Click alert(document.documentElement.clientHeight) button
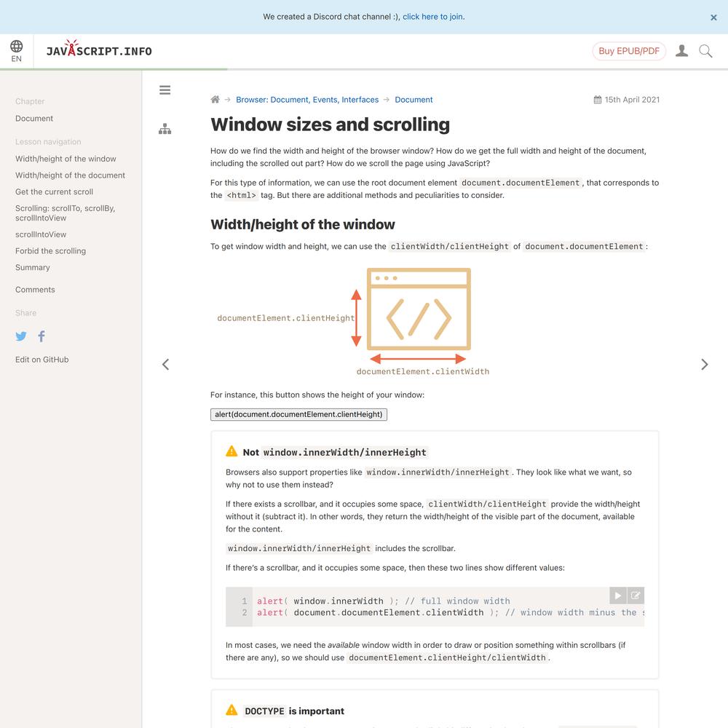 (298, 415)
